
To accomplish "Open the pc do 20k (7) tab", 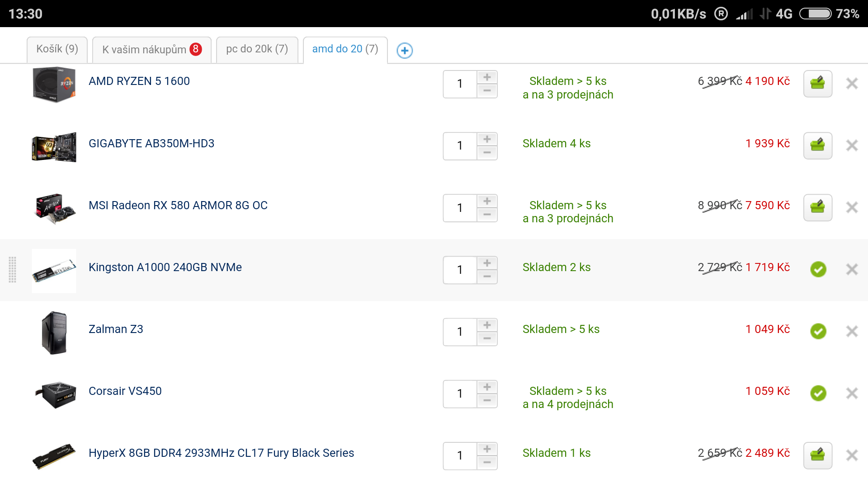I will [x=257, y=49].
